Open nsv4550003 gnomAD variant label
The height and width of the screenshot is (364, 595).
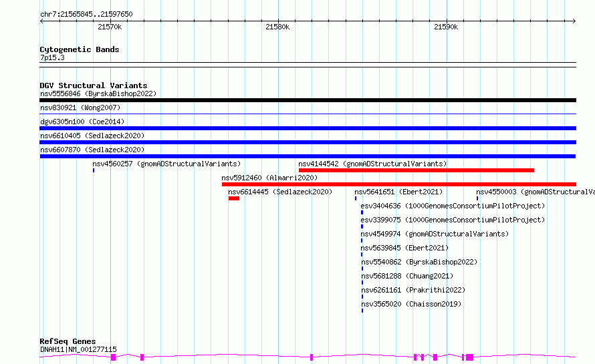pyautogui.click(x=535, y=192)
